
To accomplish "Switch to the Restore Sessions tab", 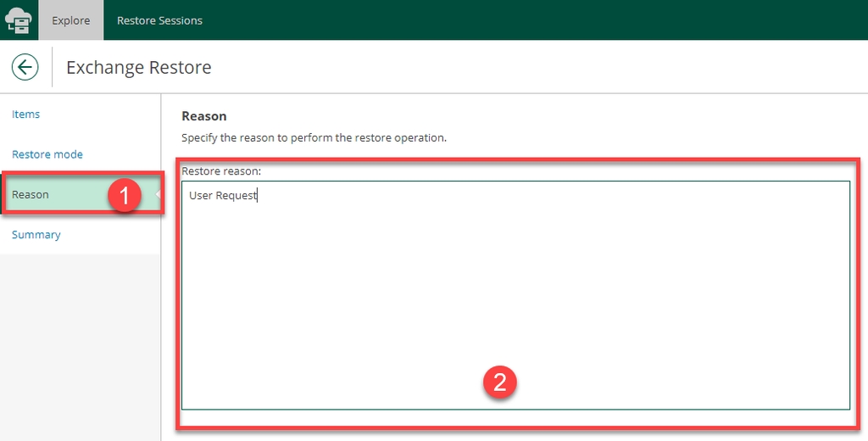I will tap(159, 20).
